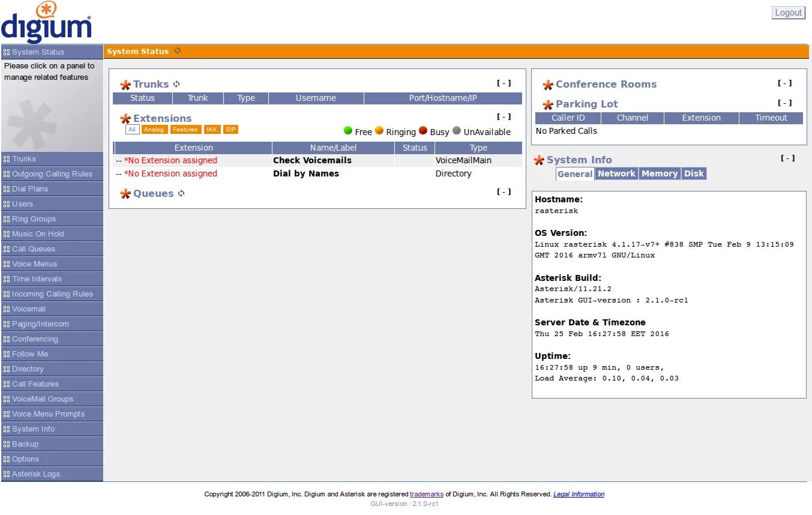Collapse the Conference Rooms panel

pyautogui.click(x=785, y=83)
